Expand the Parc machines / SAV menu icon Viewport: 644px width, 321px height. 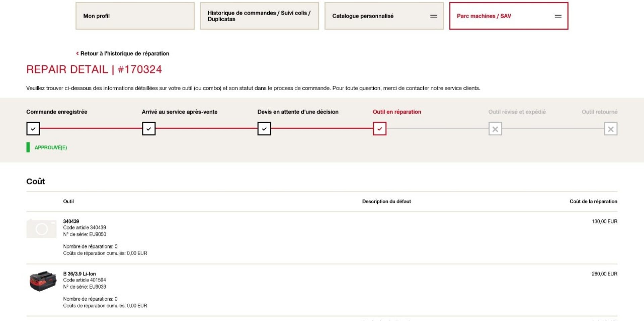pyautogui.click(x=558, y=16)
